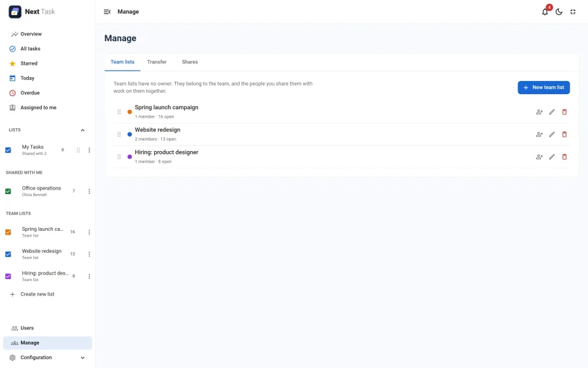
Task: Click Create new list in sidebar
Action: click(x=37, y=295)
